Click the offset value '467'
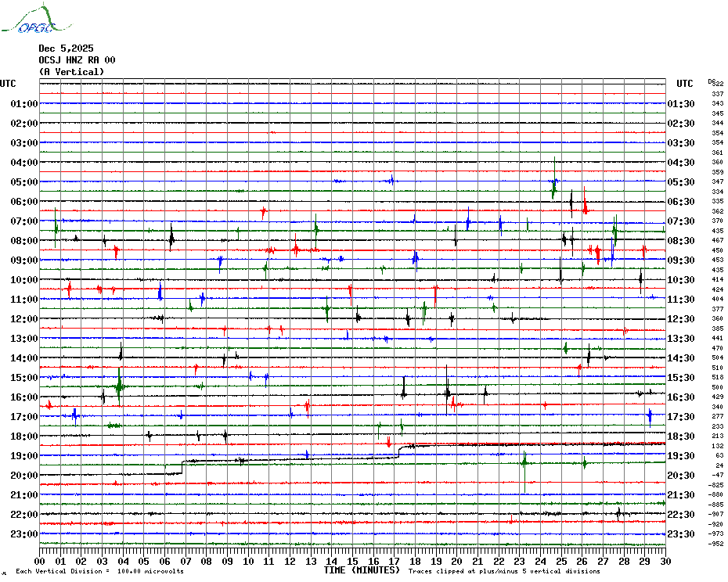The width and height of the screenshot is (728, 582). pos(718,240)
